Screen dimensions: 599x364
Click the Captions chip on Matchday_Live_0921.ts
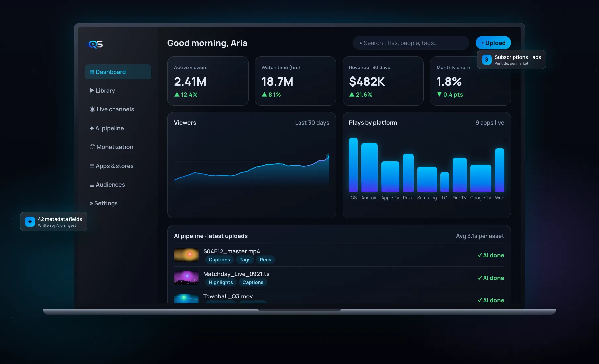click(x=253, y=282)
